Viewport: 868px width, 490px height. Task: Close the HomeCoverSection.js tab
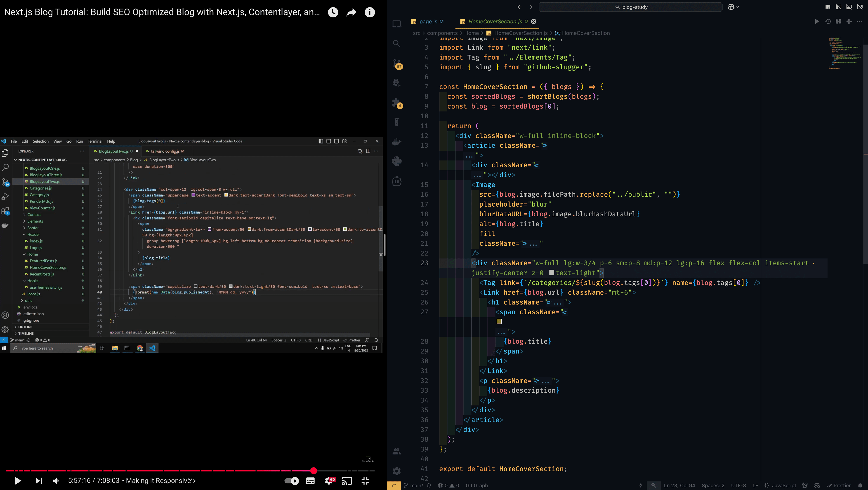(x=533, y=21)
